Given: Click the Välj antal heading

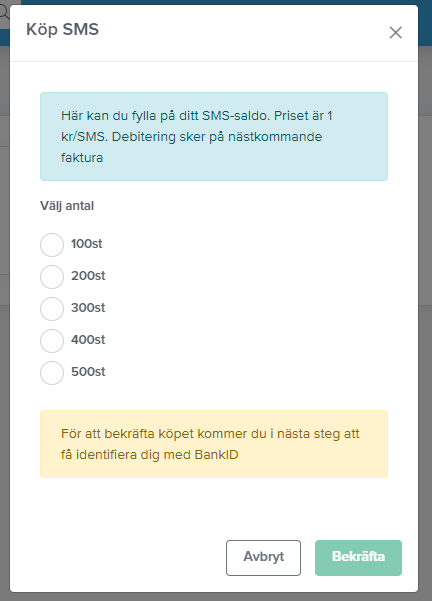Looking at the screenshot, I should 67,206.
